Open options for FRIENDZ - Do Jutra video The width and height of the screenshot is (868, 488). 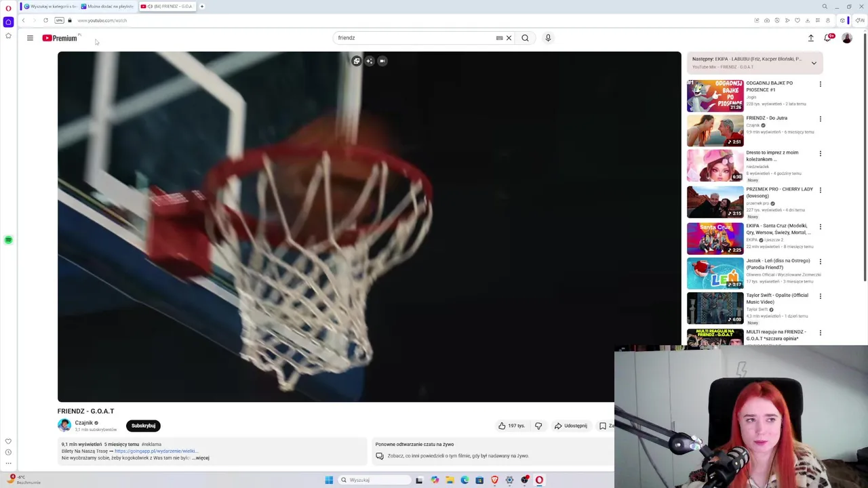[x=820, y=119]
